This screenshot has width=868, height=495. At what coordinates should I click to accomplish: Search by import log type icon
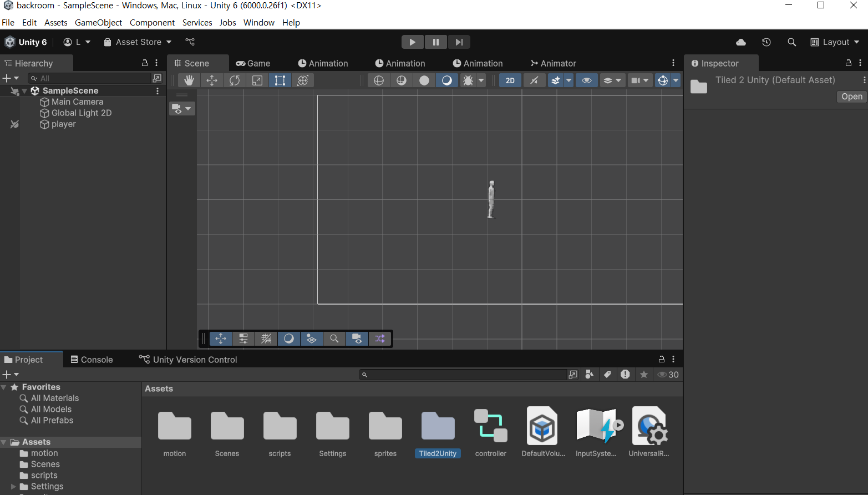(x=625, y=375)
